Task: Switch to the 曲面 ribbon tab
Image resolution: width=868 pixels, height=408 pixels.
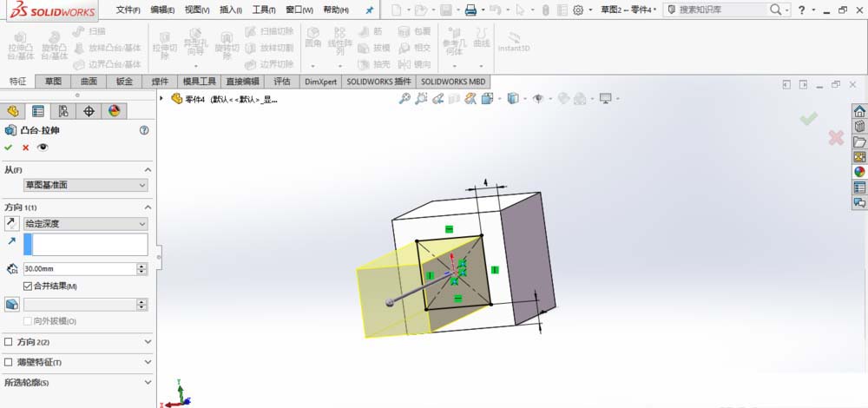Action: (89, 82)
